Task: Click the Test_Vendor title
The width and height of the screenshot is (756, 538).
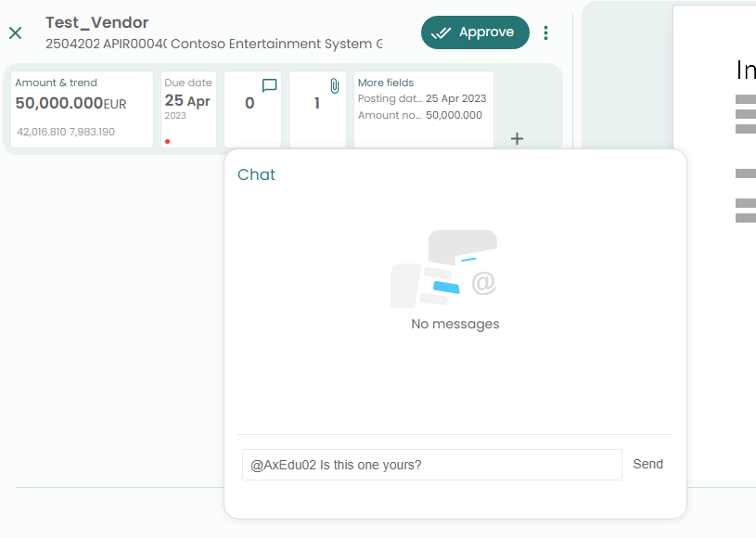Action: pyautogui.click(x=96, y=22)
